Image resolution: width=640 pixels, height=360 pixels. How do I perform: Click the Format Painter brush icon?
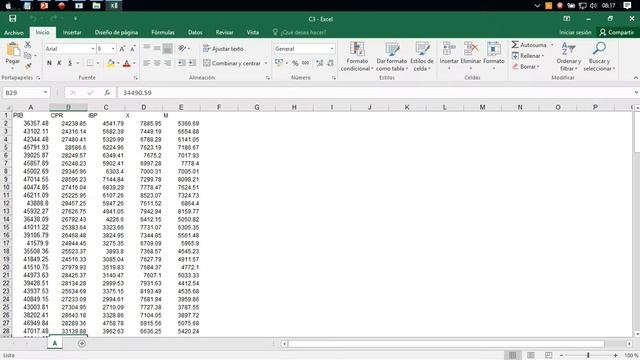[28, 66]
